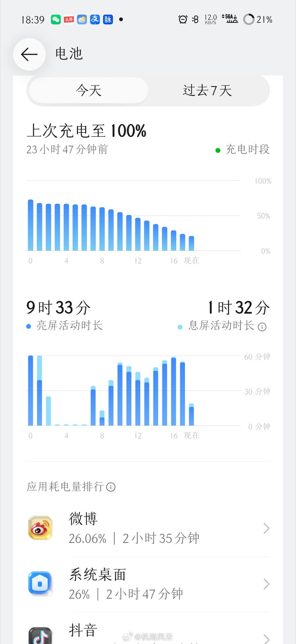This screenshot has height=644, width=296.
Task: Select first bar in activity duration chart
Action: click(31, 391)
